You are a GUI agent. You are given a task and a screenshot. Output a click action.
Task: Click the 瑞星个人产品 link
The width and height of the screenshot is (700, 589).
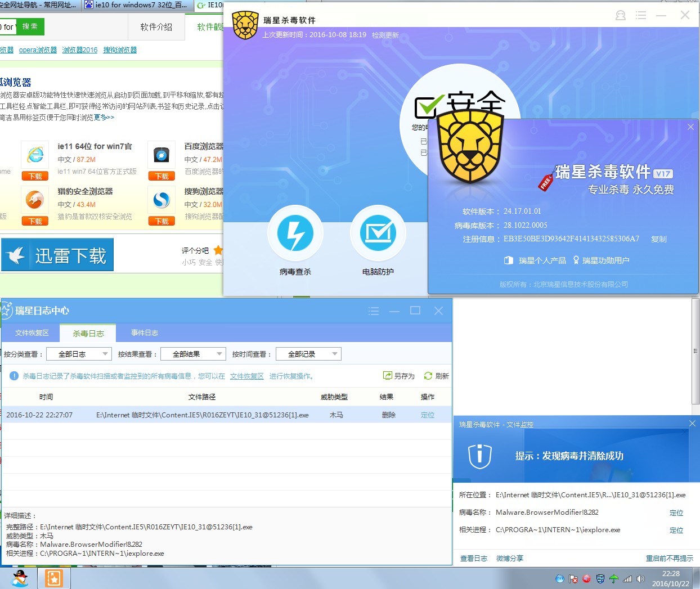coord(536,260)
